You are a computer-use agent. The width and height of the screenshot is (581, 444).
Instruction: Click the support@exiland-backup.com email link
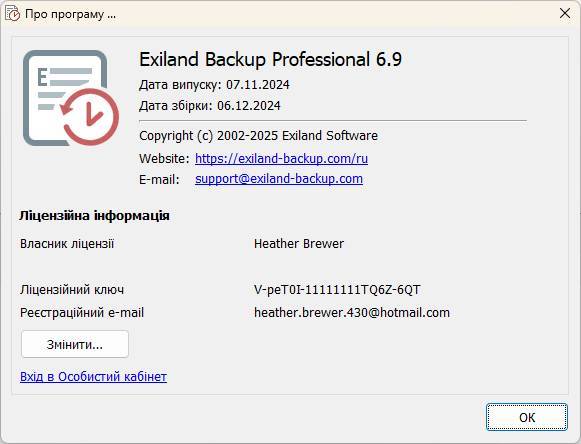pos(279,179)
